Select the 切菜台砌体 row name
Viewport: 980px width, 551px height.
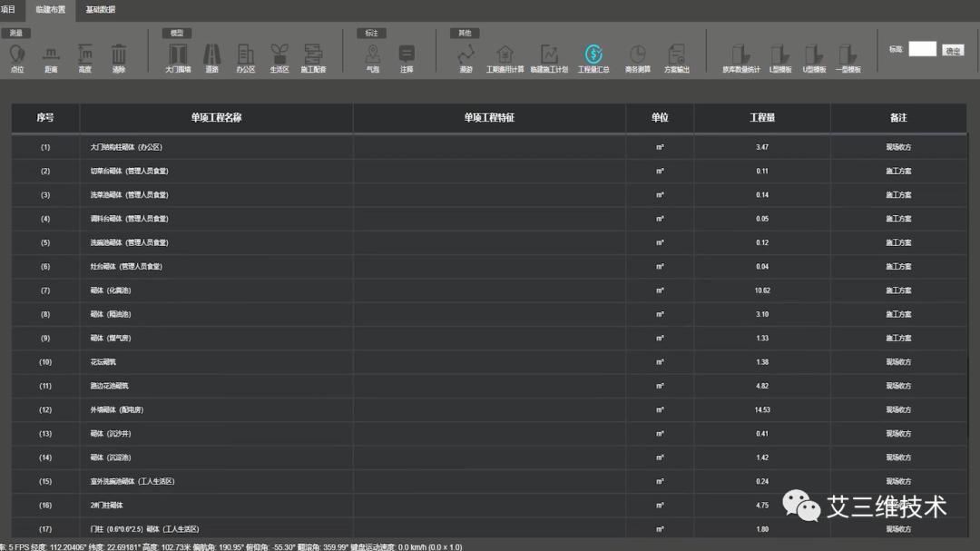point(130,171)
